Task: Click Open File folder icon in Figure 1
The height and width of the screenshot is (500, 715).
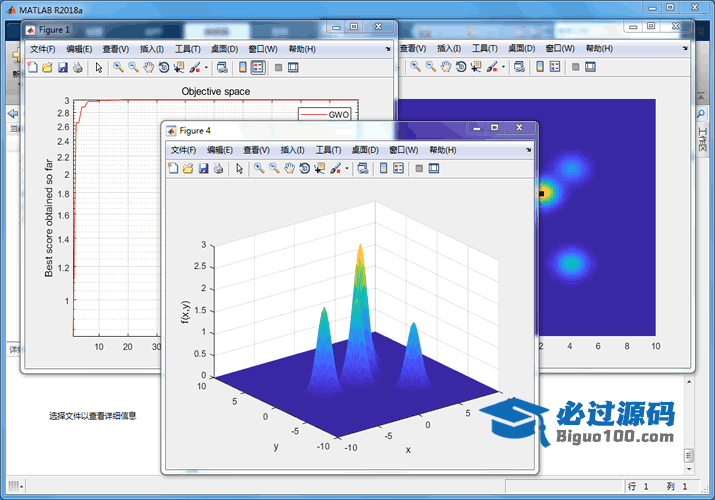Action: tap(47, 68)
